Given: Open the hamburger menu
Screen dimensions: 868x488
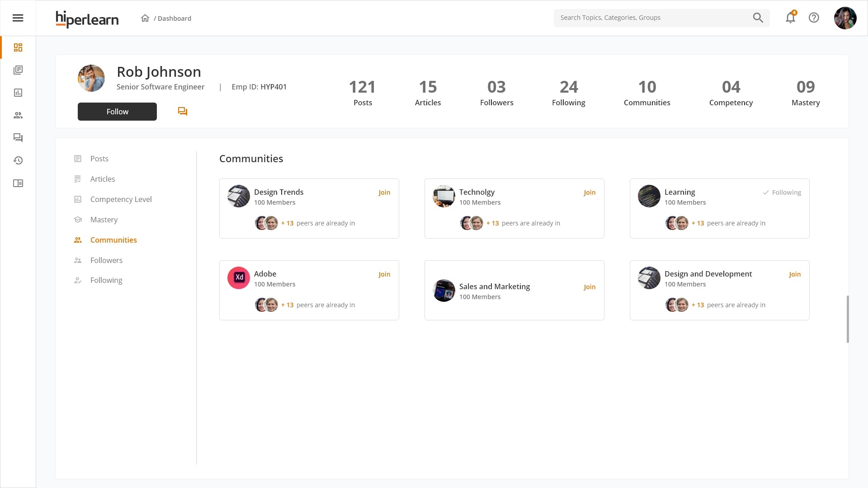Looking at the screenshot, I should pyautogui.click(x=18, y=18).
